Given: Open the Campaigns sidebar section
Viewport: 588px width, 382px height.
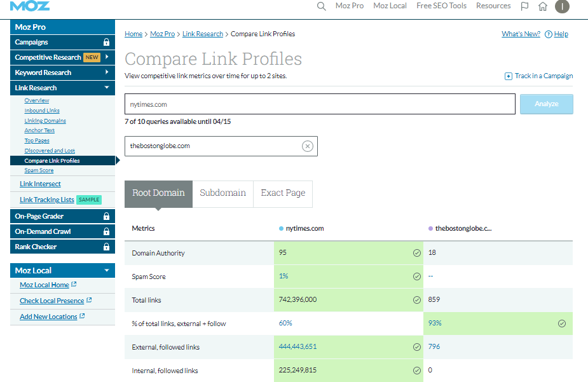Looking at the screenshot, I should point(63,42).
